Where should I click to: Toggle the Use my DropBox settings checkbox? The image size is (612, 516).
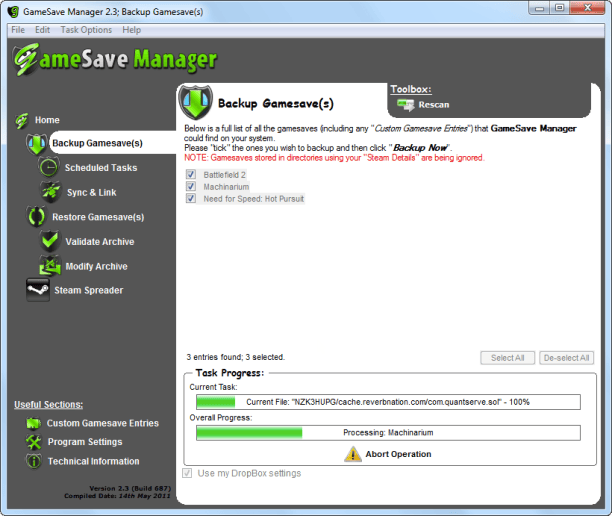click(187, 473)
